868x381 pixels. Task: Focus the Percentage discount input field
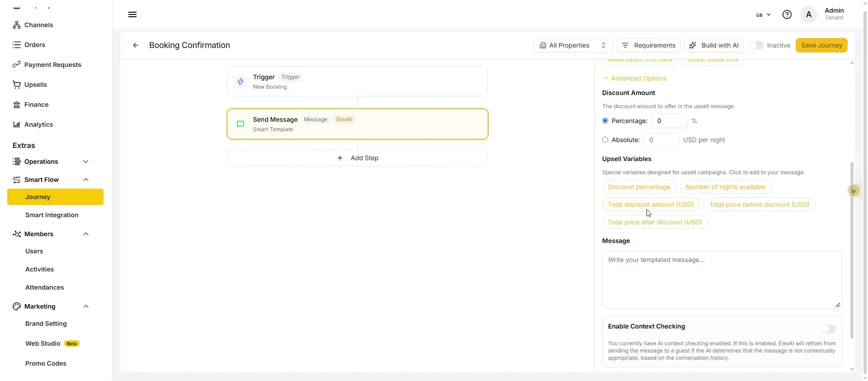669,121
